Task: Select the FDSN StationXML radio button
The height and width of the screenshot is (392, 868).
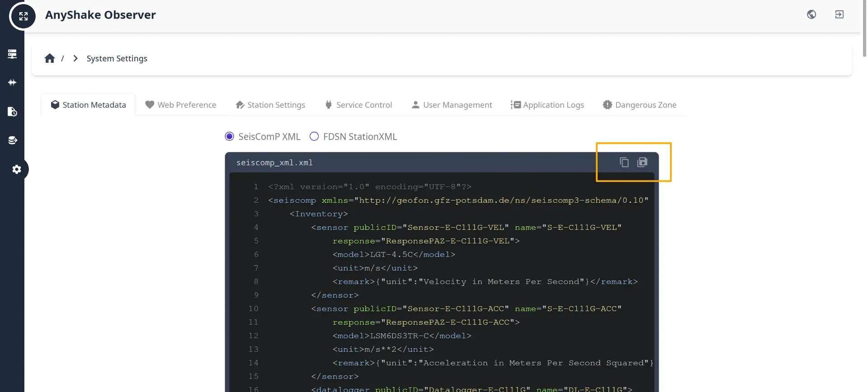Action: 314,136
